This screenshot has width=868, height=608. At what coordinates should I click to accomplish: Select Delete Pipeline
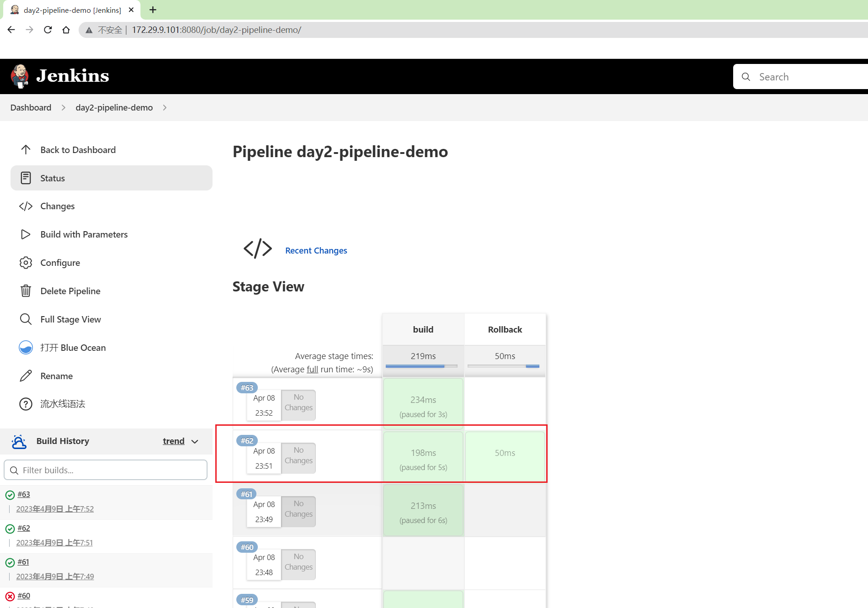coord(70,291)
